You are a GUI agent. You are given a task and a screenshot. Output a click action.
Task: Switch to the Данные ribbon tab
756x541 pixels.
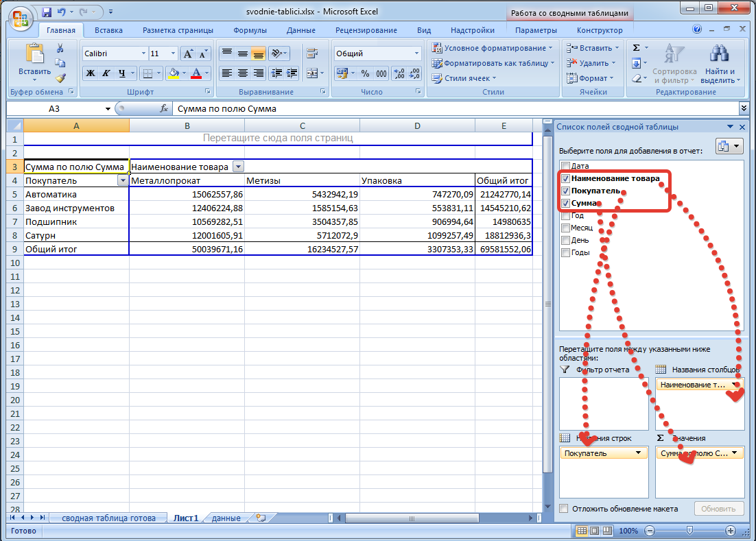[x=301, y=30]
